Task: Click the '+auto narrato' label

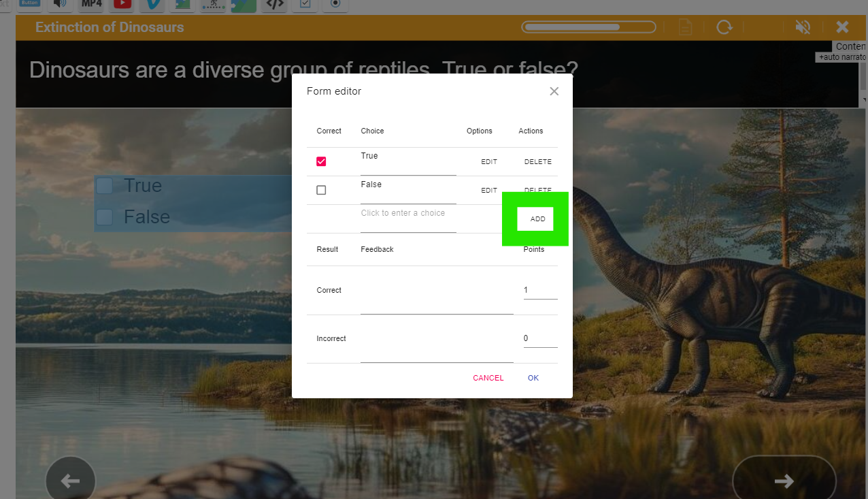Action: 842,58
